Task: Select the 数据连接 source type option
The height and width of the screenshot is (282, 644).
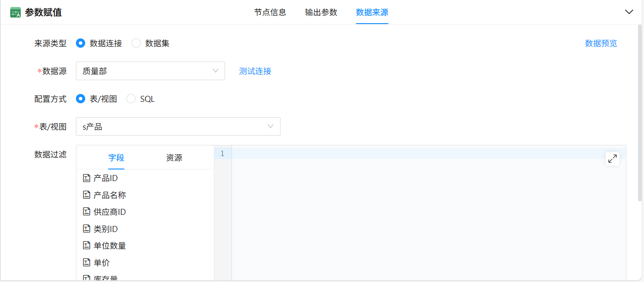Action: click(x=81, y=43)
